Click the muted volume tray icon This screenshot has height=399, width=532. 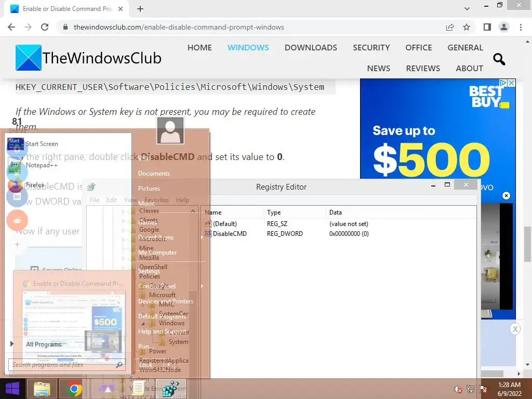458,389
